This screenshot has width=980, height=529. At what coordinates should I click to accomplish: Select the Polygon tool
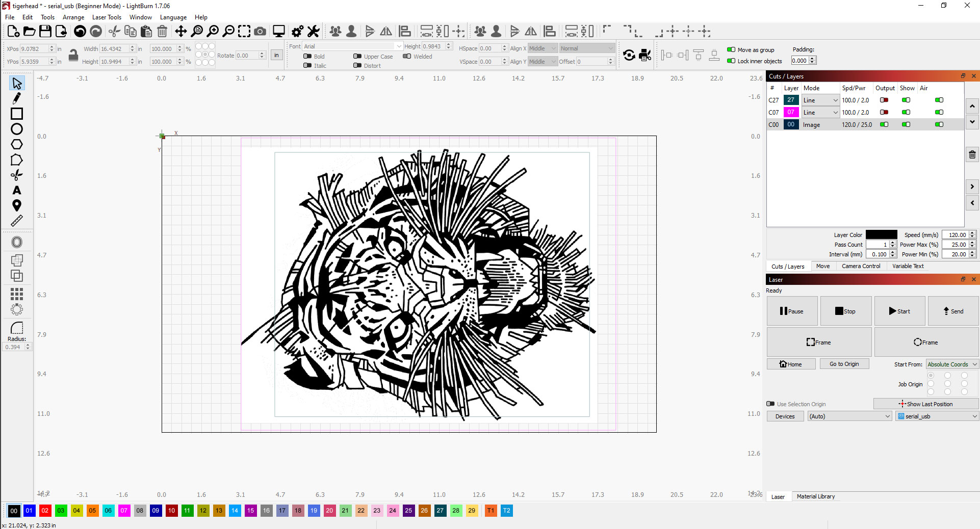[17, 144]
